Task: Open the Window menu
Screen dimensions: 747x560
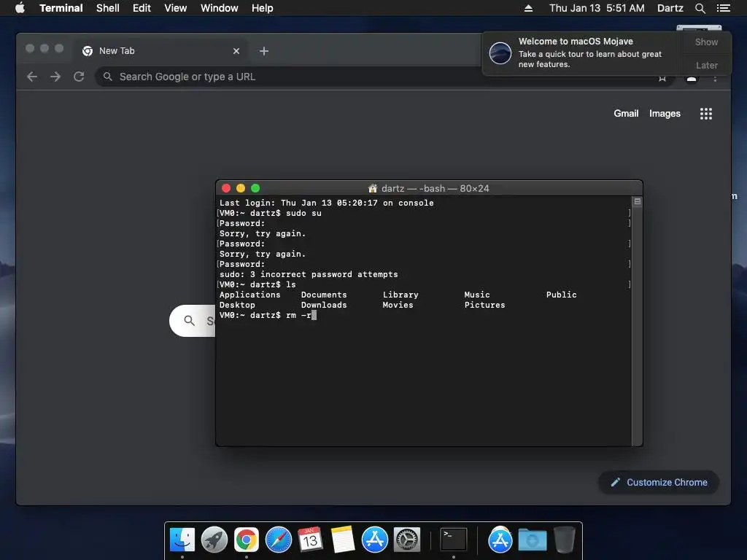Action: click(219, 8)
